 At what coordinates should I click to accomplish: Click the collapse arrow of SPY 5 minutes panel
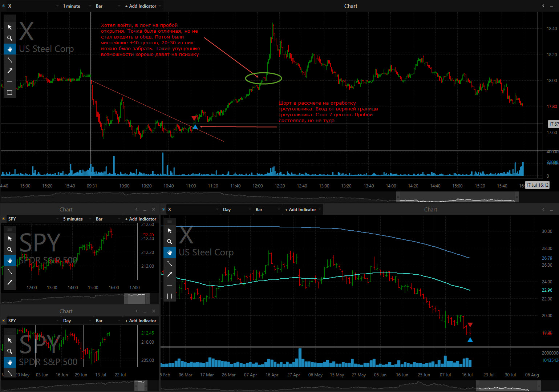coord(137,209)
